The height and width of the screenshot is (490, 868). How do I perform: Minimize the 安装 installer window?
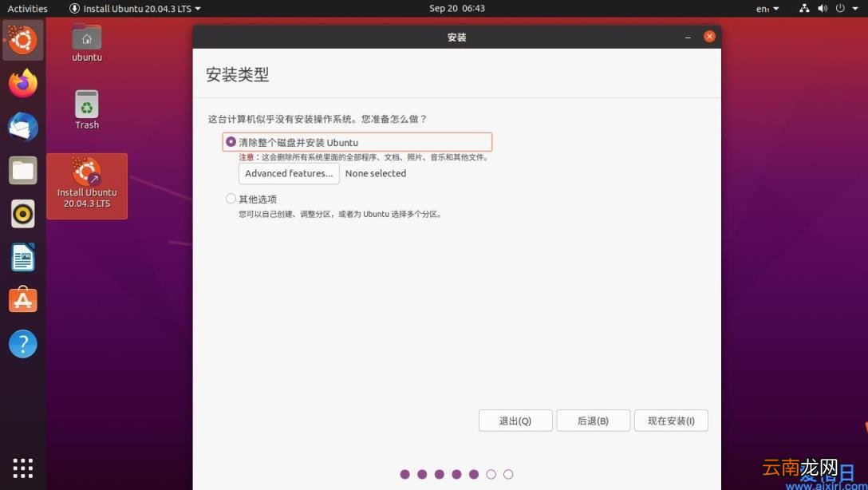pos(688,37)
